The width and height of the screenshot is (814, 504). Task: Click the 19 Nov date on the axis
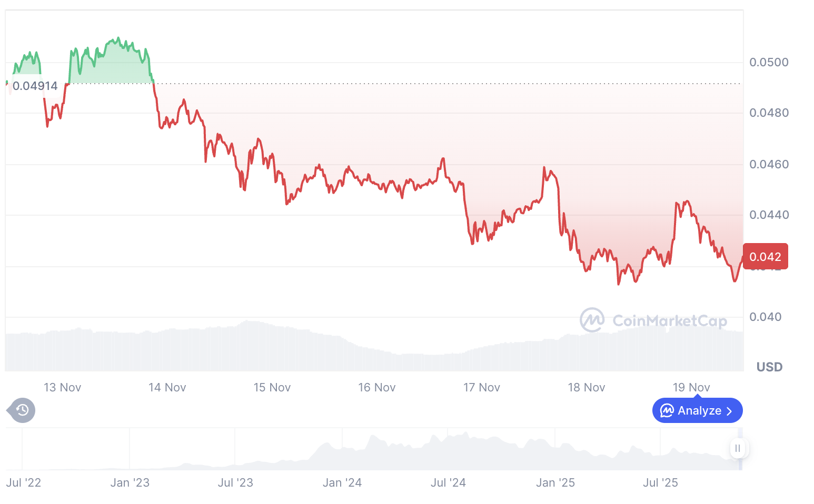click(691, 388)
